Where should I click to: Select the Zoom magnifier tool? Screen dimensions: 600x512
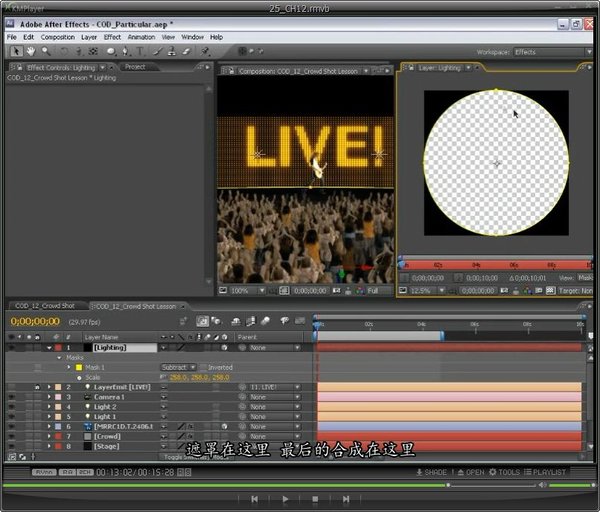pos(46,51)
